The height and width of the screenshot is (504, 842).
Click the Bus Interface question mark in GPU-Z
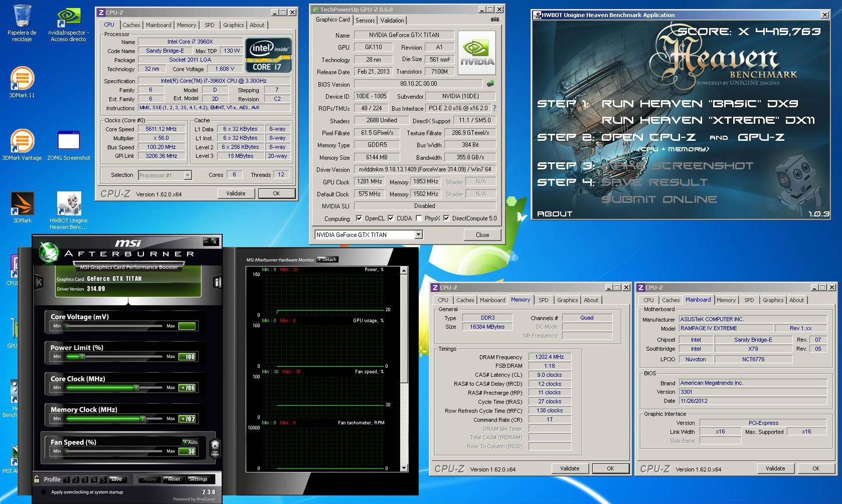click(494, 108)
